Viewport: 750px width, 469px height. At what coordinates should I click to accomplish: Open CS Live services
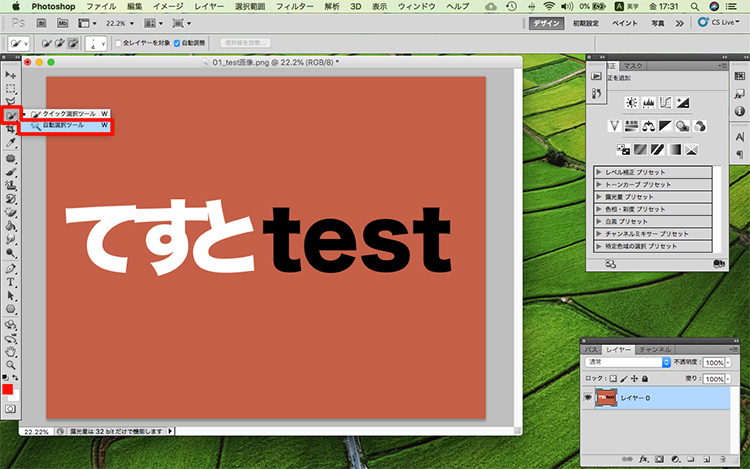tap(718, 22)
